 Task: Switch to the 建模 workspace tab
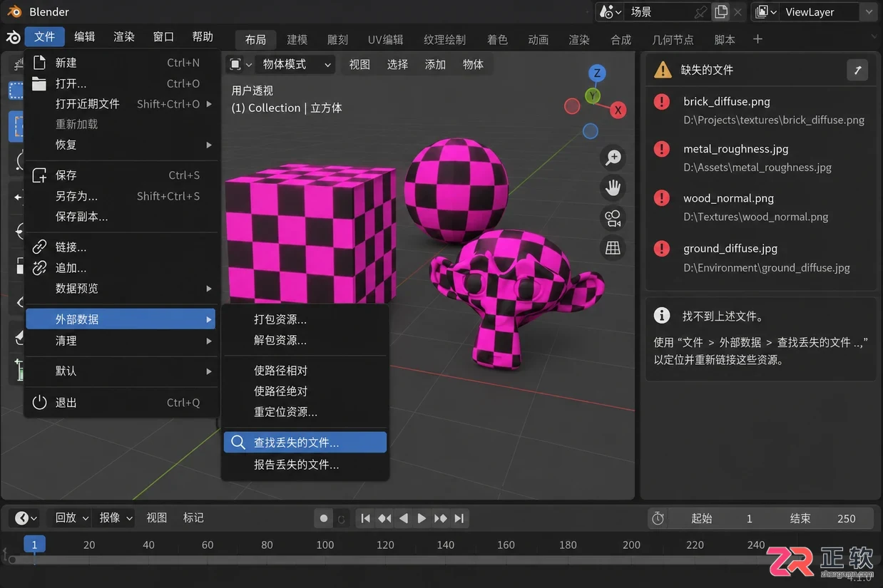coord(297,40)
